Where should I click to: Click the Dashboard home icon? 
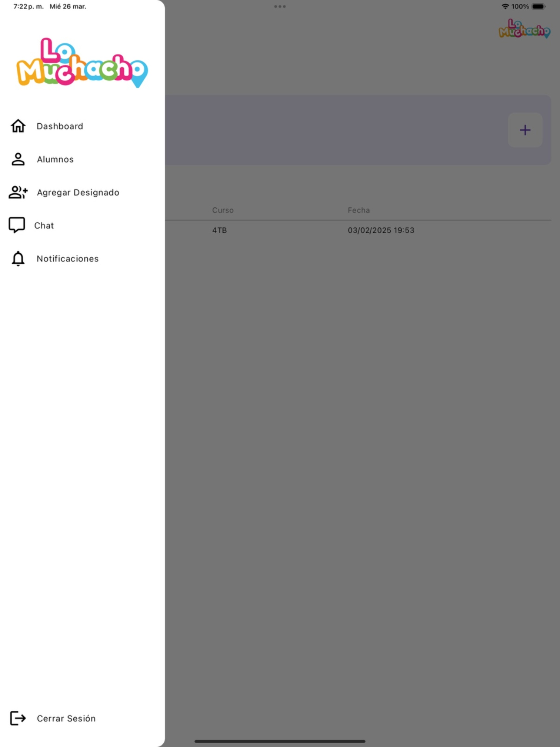click(18, 126)
